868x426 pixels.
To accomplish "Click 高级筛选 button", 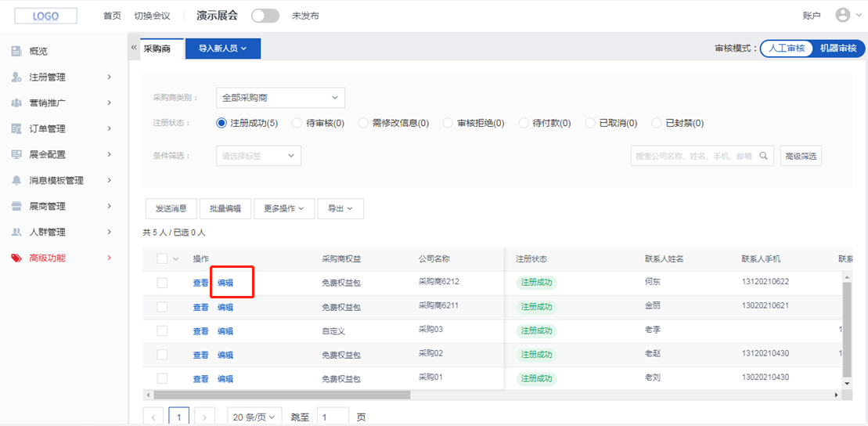I will coord(801,156).
